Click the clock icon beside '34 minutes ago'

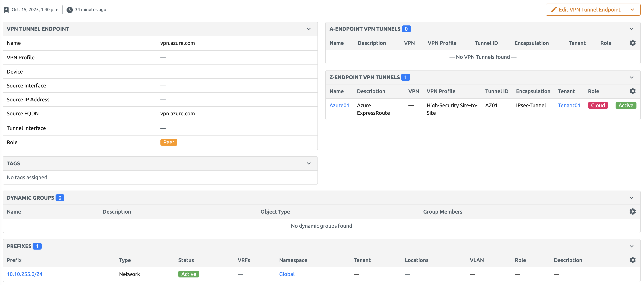(69, 9)
